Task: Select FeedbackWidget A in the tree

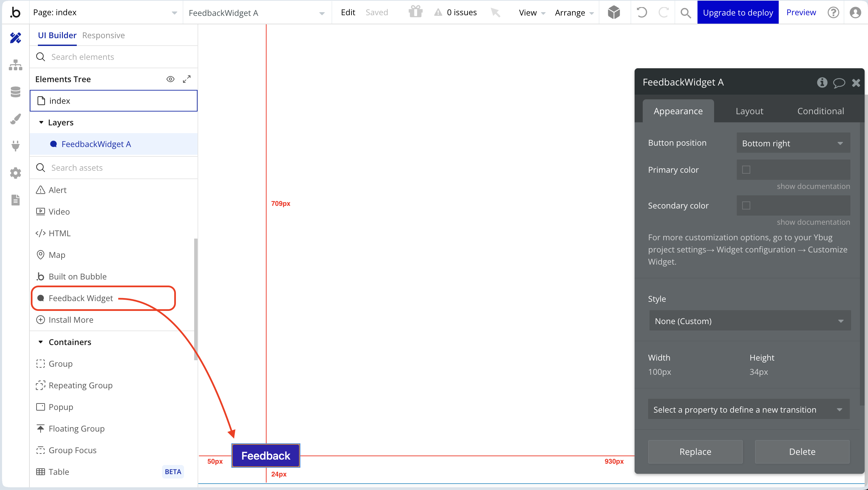Action: (114, 144)
